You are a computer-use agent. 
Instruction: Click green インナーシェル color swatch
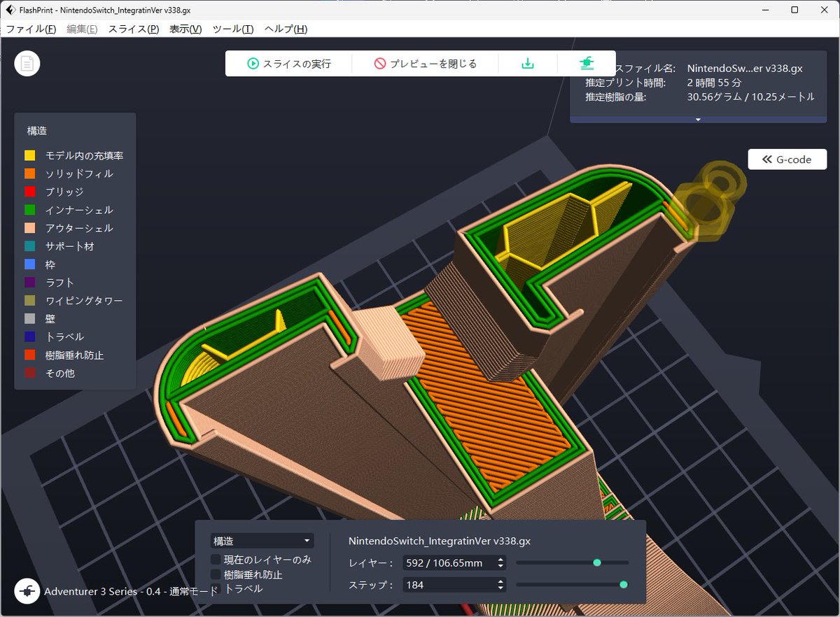(29, 210)
